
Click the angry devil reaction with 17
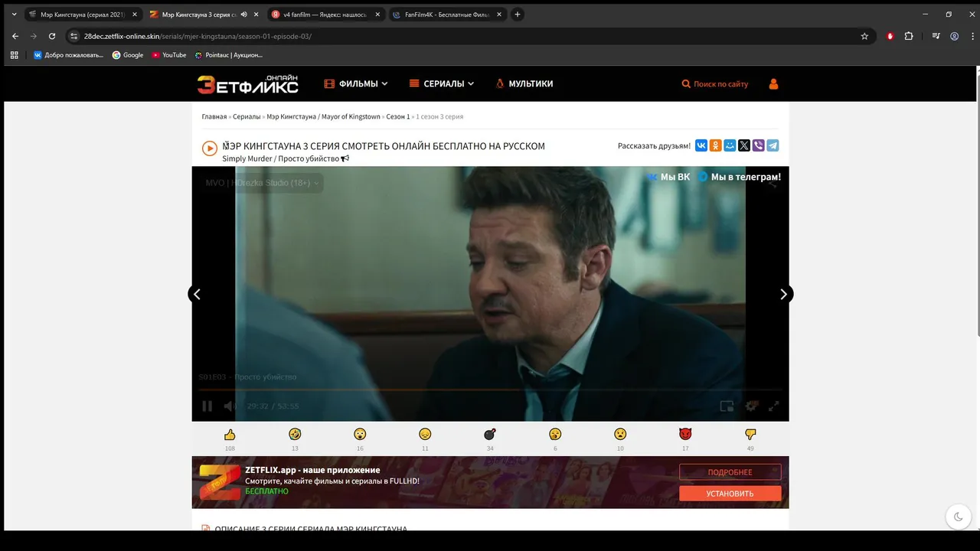[x=685, y=434]
